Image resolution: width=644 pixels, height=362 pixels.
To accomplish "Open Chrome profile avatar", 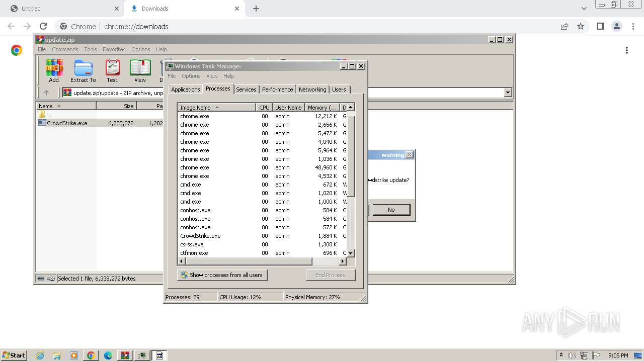I will click(x=616, y=26).
